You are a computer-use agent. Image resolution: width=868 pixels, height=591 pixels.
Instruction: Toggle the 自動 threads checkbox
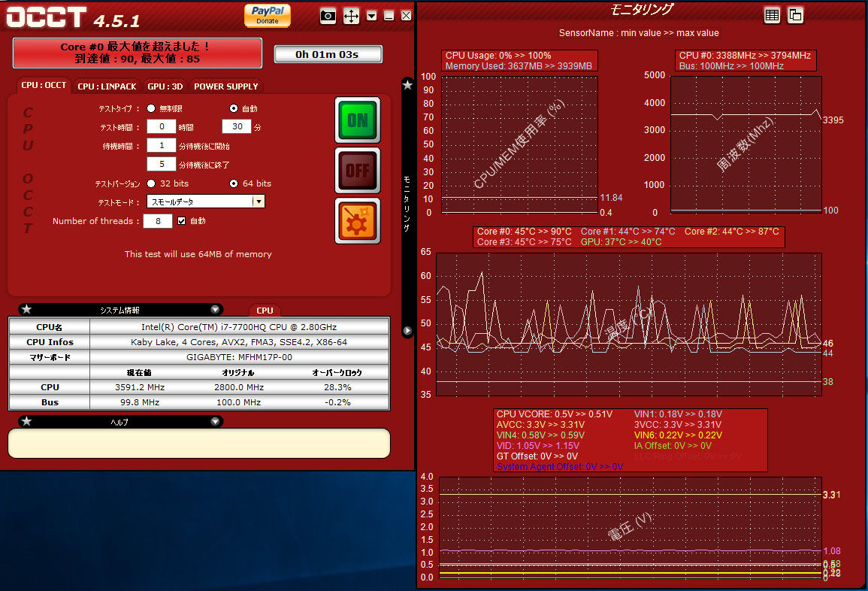[x=181, y=221]
